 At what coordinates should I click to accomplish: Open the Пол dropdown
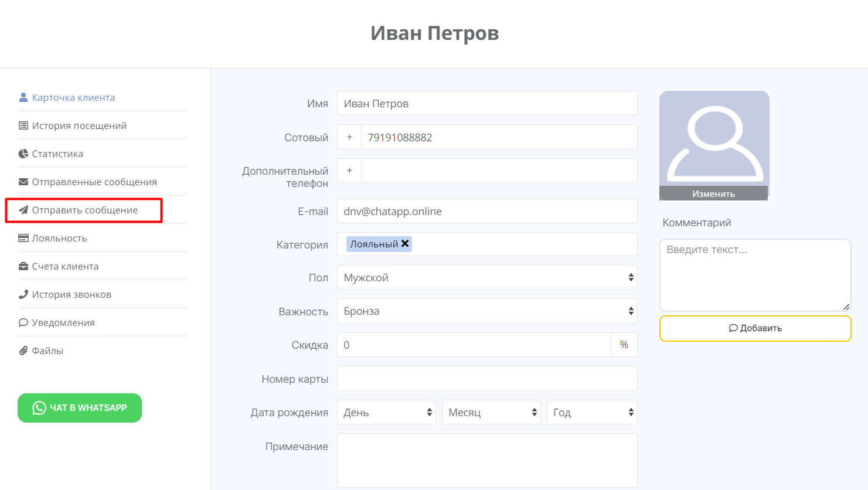(486, 278)
